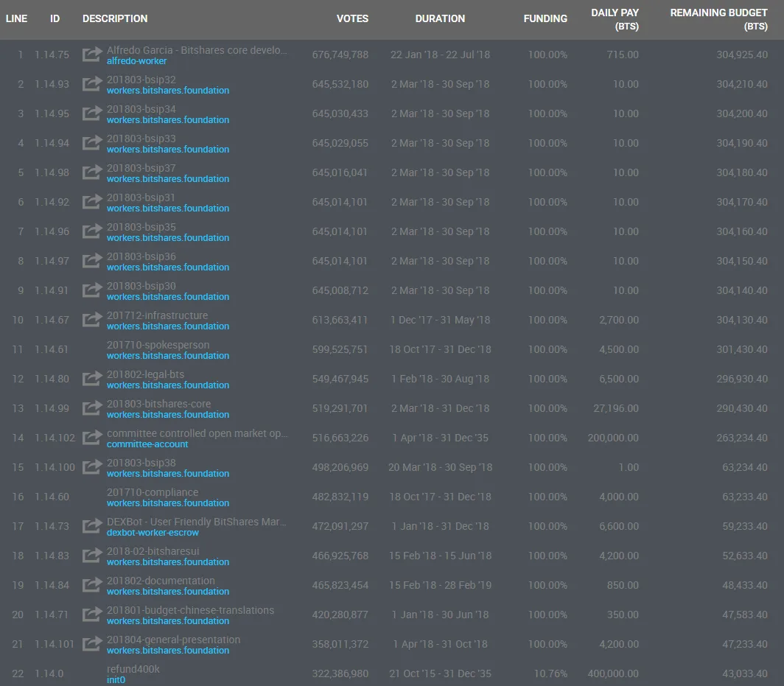Select remaining budget 43,033.40
Viewport: 784px width, 686px height.
[744, 674]
